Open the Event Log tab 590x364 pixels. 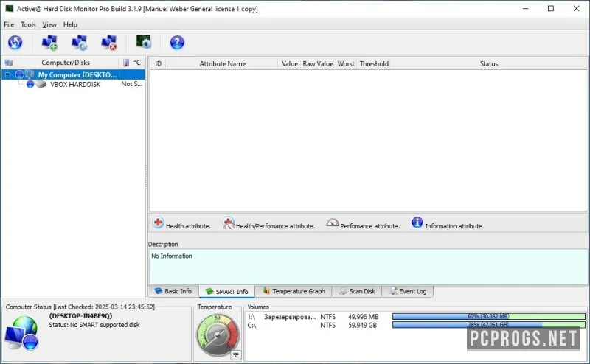[x=408, y=291]
